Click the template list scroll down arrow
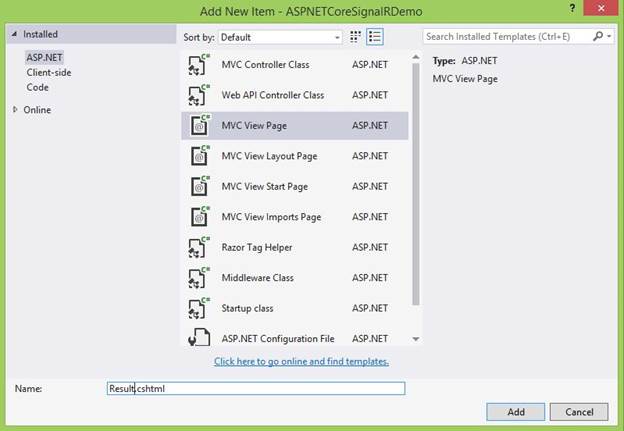Screen dimensions: 624x431 (x=416, y=339)
